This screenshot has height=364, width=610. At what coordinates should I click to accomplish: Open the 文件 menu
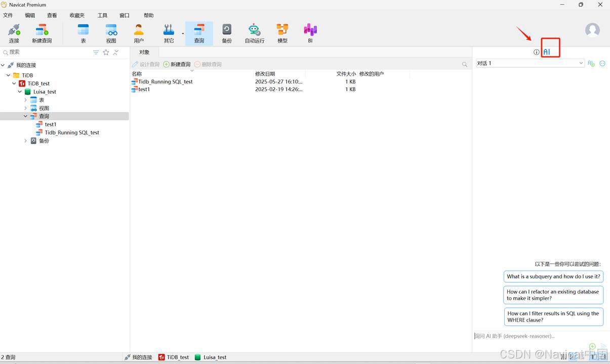[x=8, y=16]
